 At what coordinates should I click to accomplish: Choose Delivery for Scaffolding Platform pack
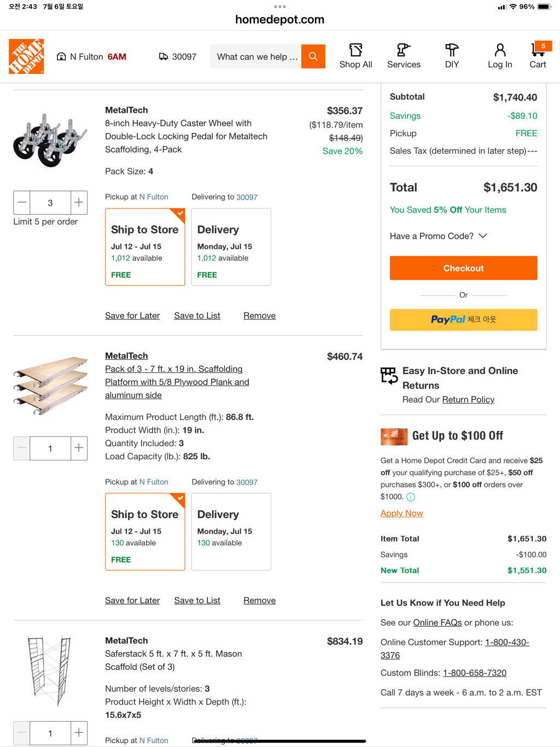[x=231, y=532]
